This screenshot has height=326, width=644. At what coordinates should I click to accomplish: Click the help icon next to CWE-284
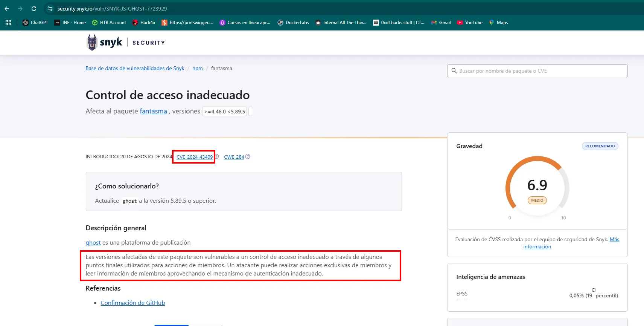click(248, 156)
